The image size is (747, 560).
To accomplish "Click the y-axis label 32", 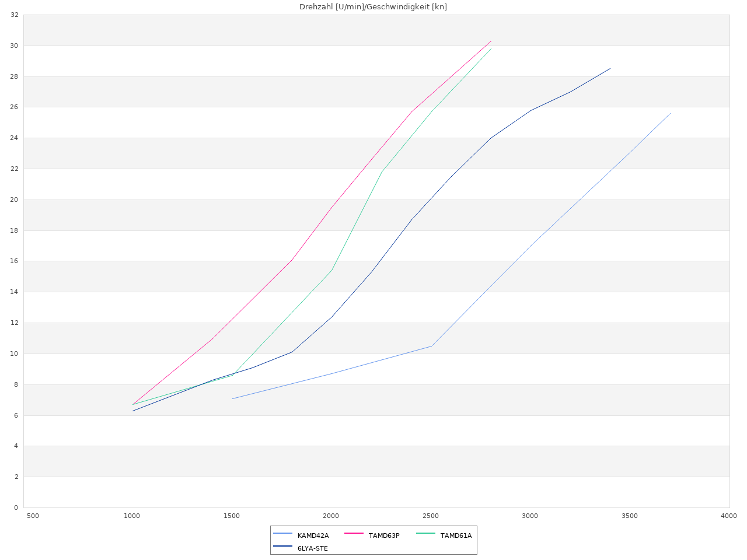I will (15, 15).
